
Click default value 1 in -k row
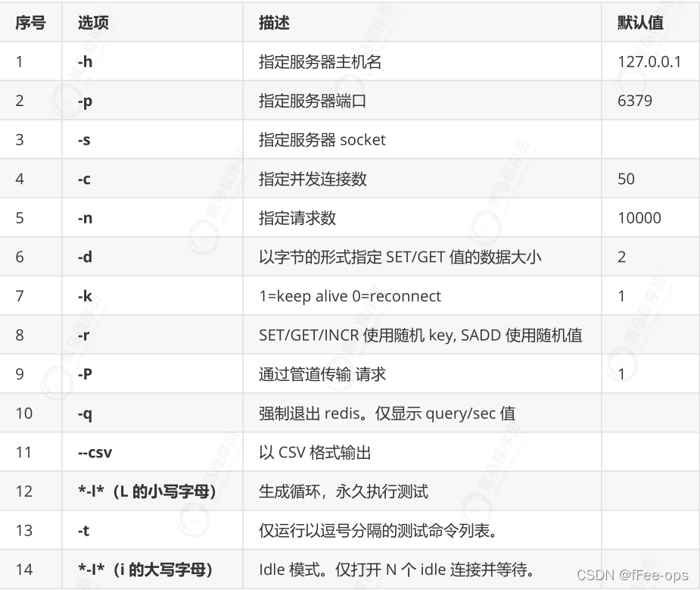[x=621, y=296]
